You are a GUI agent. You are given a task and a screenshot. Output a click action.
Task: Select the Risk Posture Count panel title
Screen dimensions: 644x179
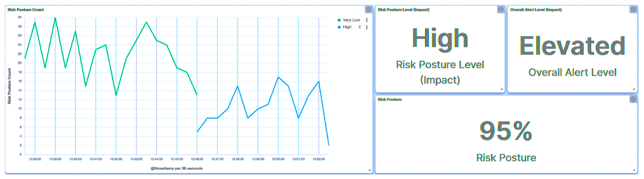pos(26,10)
